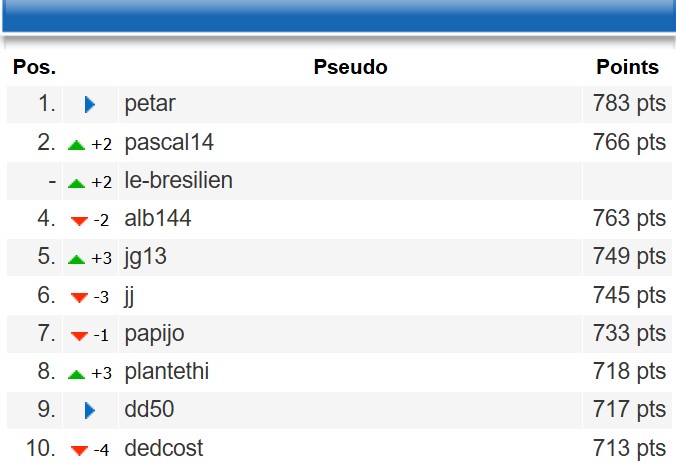
Task: Click green up arrow beside pascal14
Action: tap(77, 144)
